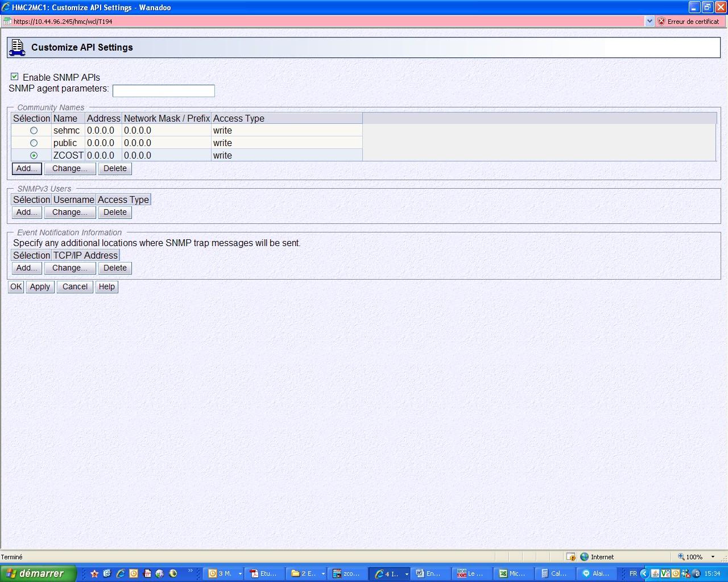Select the ZCOST community radio button
Image resolution: width=728 pixels, height=582 pixels.
pyautogui.click(x=34, y=156)
